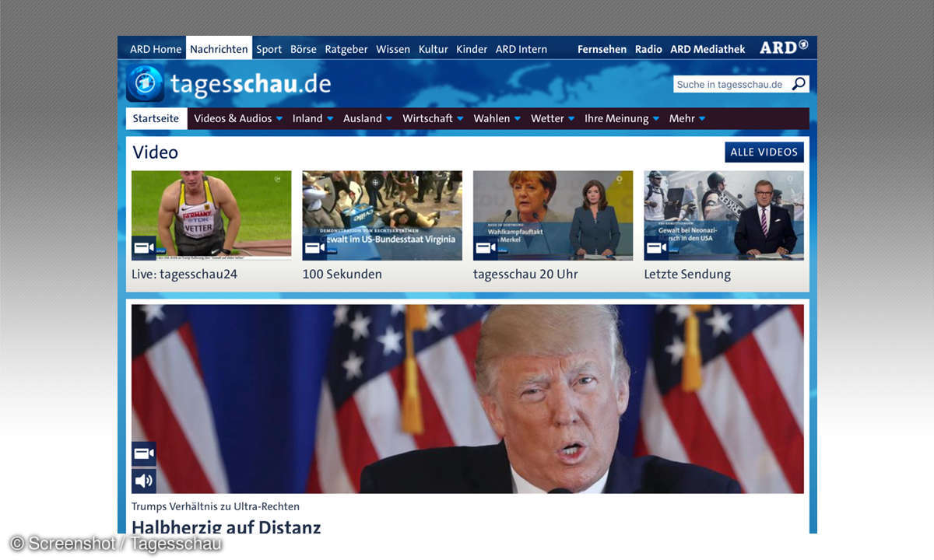This screenshot has width=934, height=560.
Task: Click the tagesschau logo icon
Action: pos(146,83)
